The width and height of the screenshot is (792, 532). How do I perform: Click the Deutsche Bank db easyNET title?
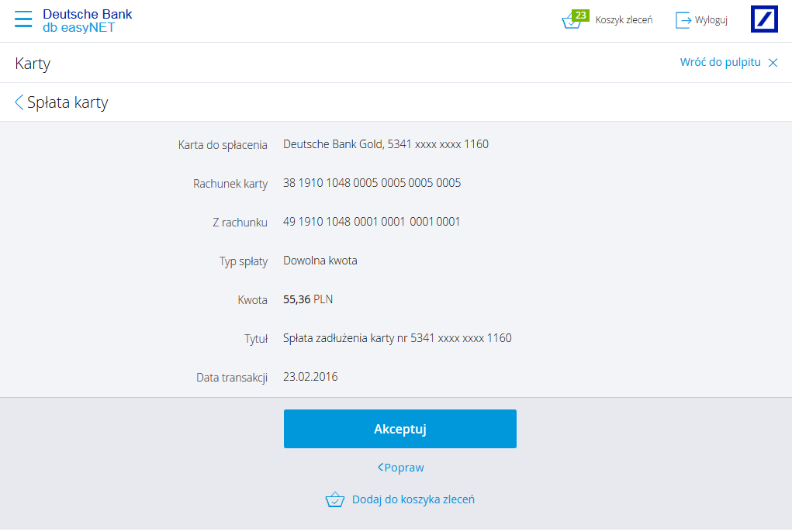click(87, 21)
